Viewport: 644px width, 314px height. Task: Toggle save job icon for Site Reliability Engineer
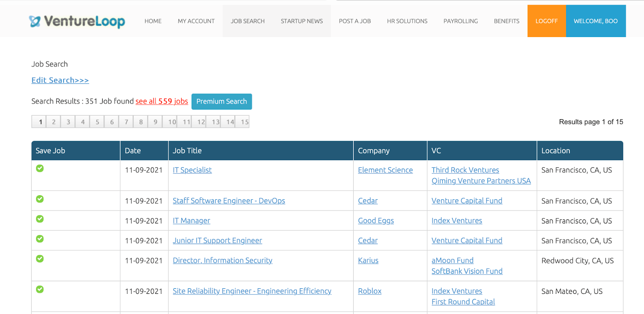(x=40, y=289)
